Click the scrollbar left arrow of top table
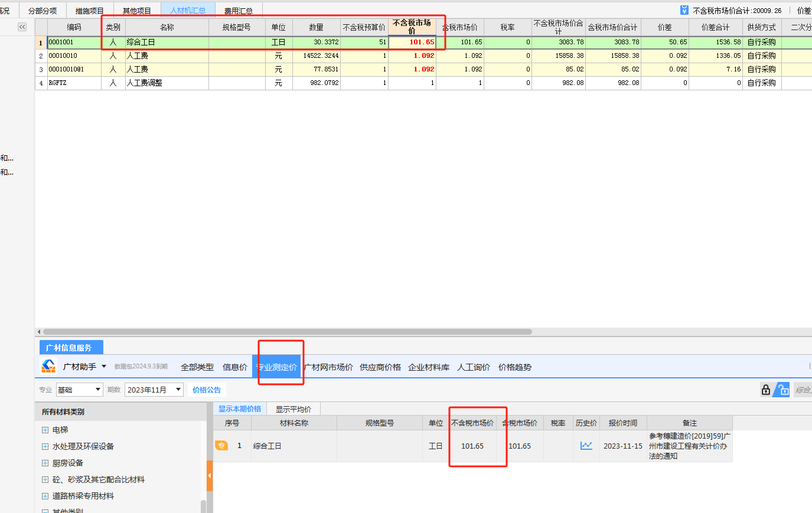The image size is (812, 513). (x=38, y=332)
